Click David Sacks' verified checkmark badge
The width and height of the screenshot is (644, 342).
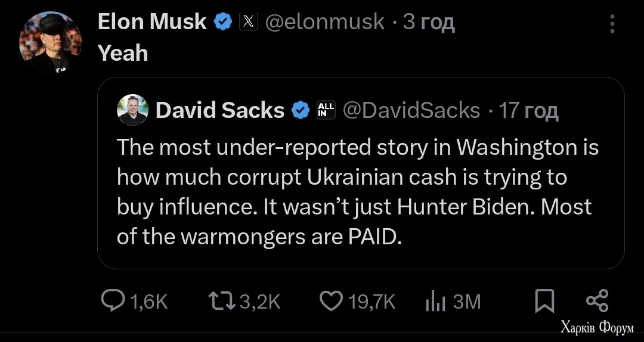[x=301, y=110]
